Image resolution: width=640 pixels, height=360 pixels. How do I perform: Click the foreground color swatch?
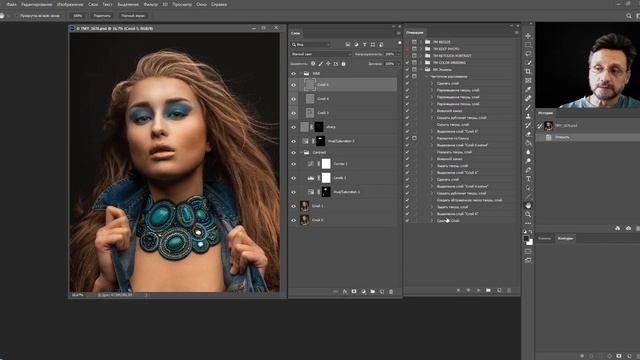coord(526,239)
